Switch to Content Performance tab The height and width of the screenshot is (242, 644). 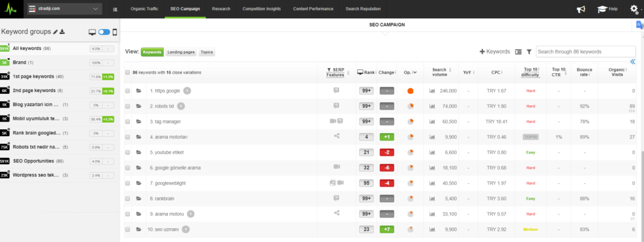313,9
